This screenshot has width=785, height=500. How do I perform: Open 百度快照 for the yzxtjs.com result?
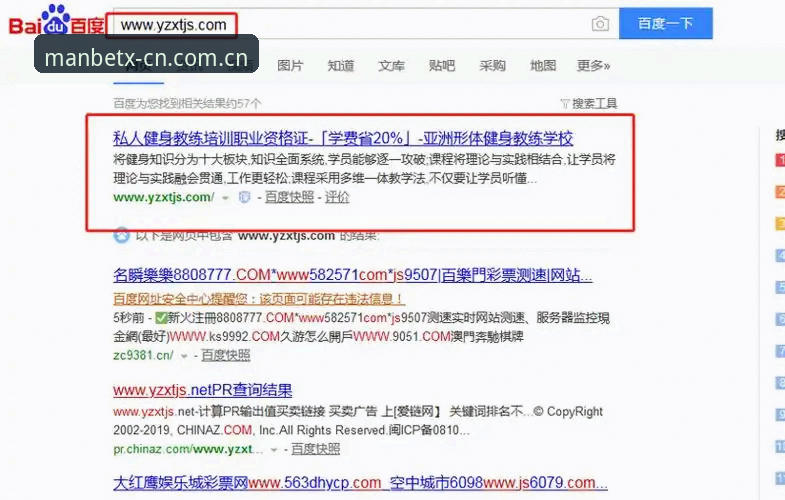pos(289,197)
